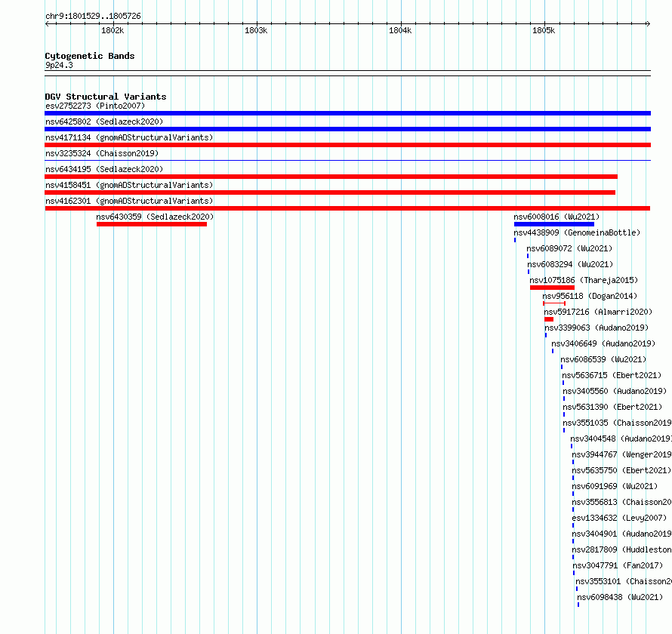Click the red bar under nsv6430359
This screenshot has height=634, width=672.
152,224
